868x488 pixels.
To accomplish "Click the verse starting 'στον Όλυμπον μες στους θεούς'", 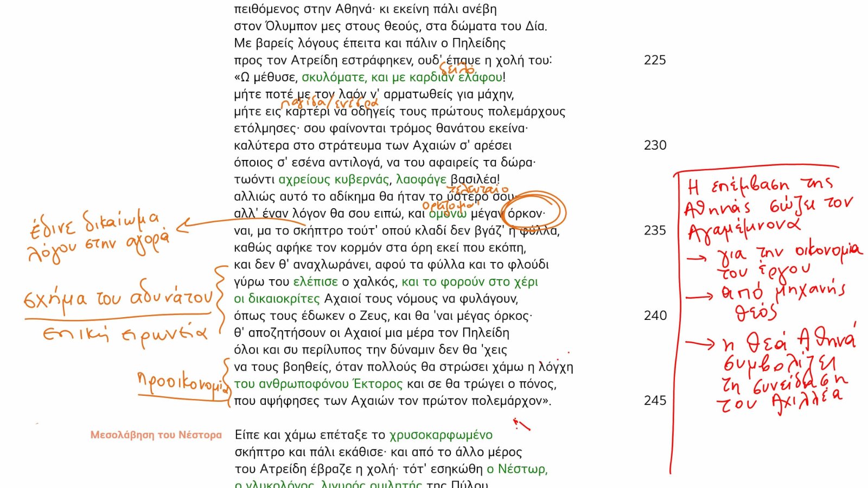I will 391,26.
